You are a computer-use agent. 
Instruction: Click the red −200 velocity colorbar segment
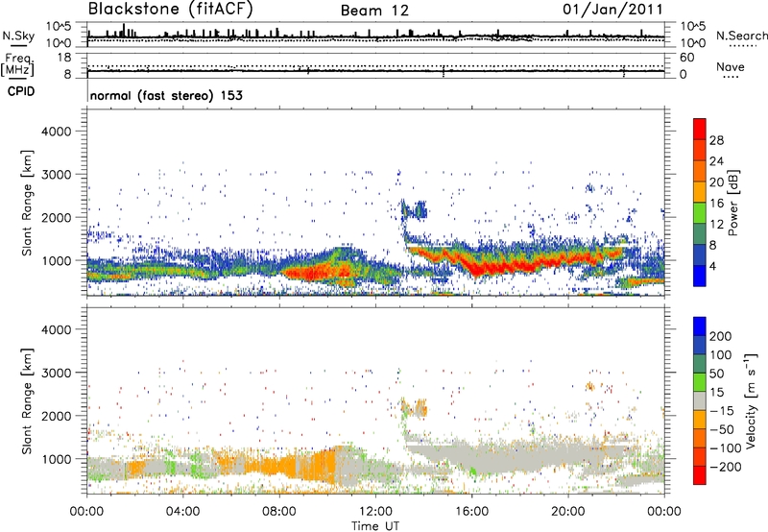(x=700, y=475)
